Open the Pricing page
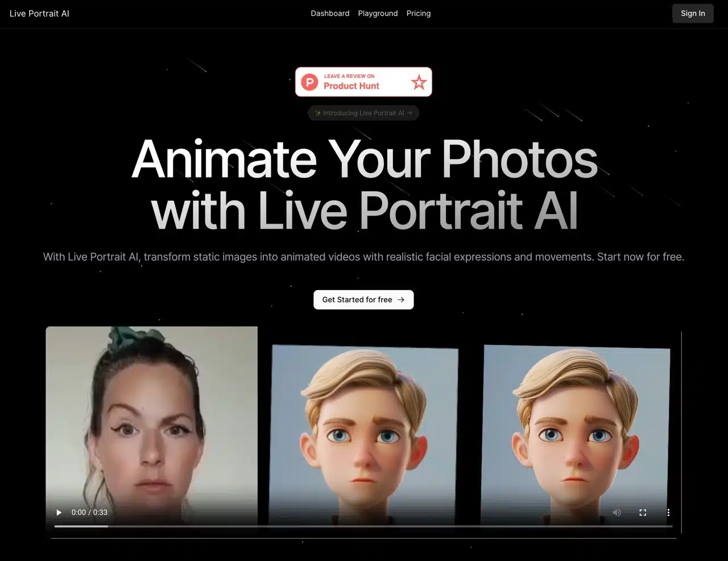The width and height of the screenshot is (728, 561). [x=419, y=13]
